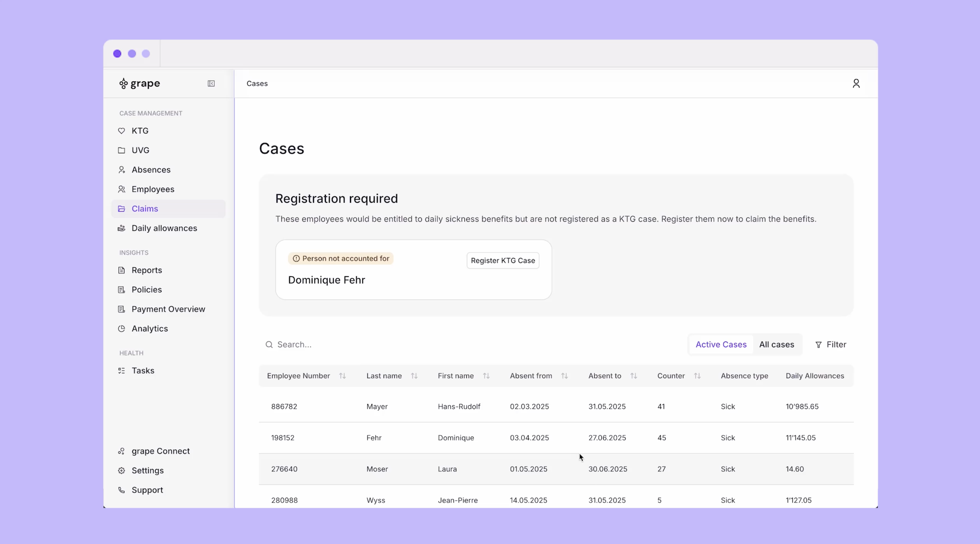Go to Absences in sidebar
Image resolution: width=980 pixels, height=544 pixels.
[x=168, y=169]
